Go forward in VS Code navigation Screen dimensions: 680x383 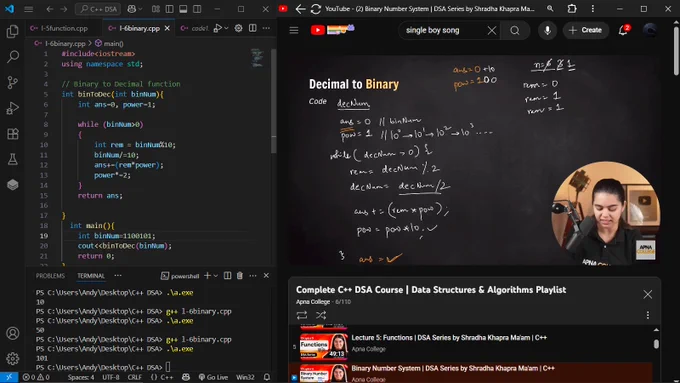(64, 9)
